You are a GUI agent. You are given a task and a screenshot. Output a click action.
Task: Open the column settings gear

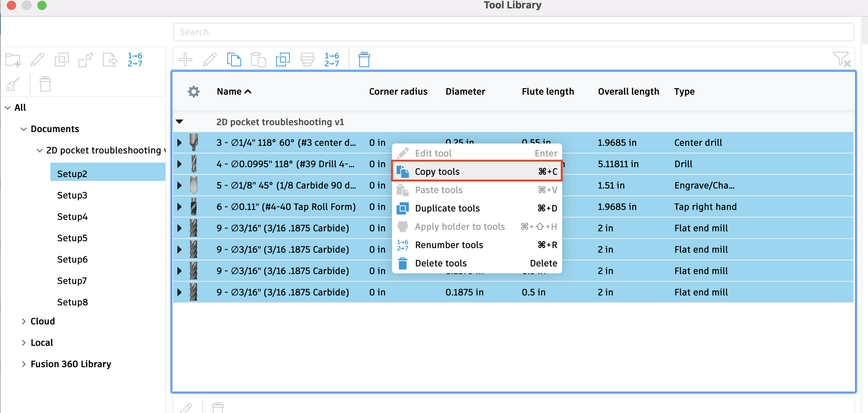(x=193, y=91)
